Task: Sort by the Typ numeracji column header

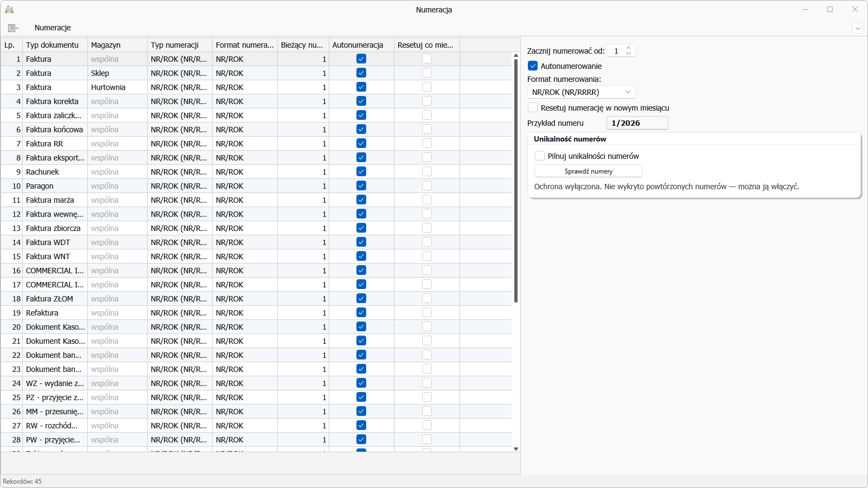Action: point(180,45)
